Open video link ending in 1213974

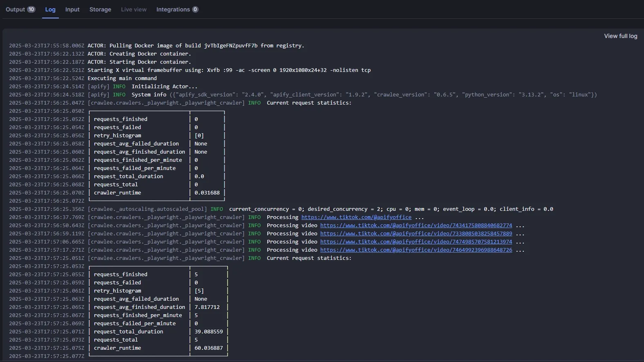(x=416, y=242)
